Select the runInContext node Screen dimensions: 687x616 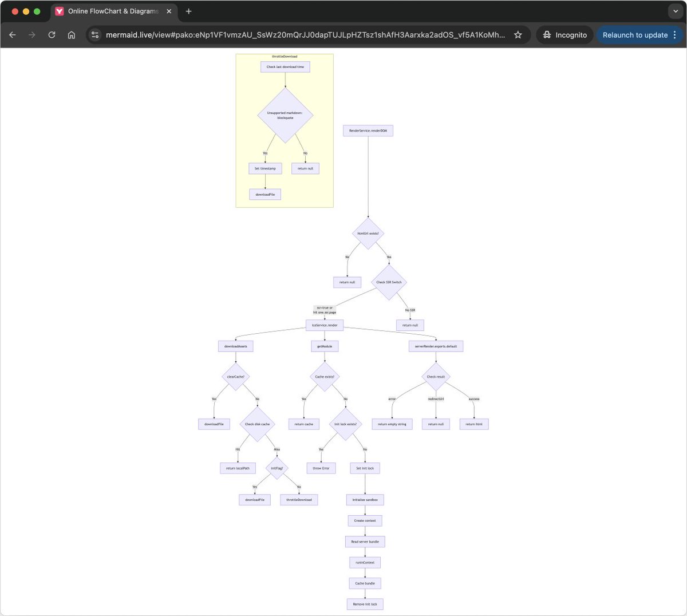[365, 563]
